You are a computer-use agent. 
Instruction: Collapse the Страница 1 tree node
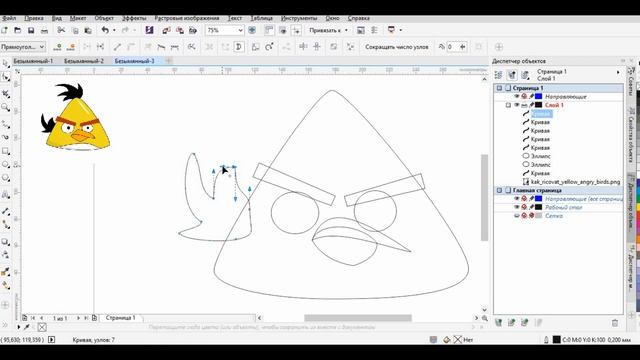coord(499,88)
